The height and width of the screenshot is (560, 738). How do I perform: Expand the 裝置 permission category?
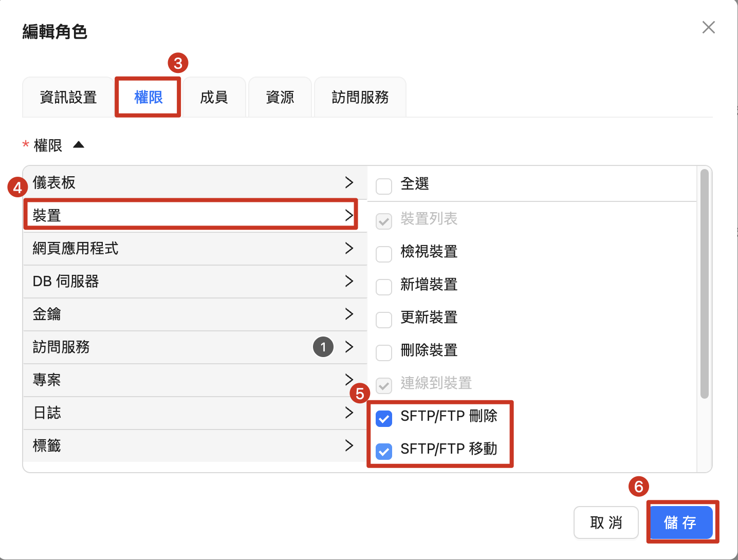tap(190, 215)
